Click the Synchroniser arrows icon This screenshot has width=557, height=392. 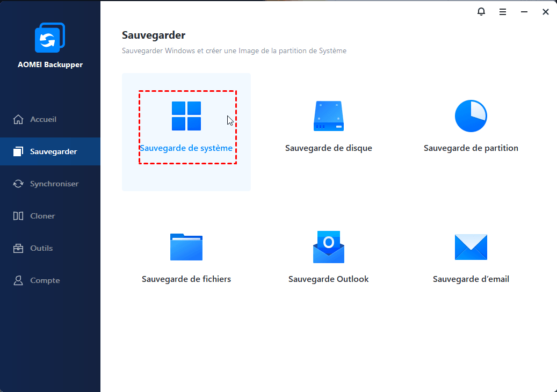point(18,184)
